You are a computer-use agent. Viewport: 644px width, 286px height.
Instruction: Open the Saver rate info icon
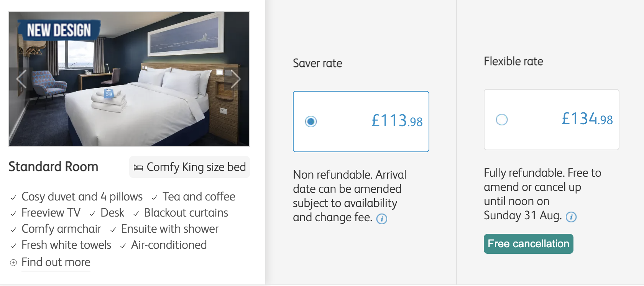pos(382,219)
